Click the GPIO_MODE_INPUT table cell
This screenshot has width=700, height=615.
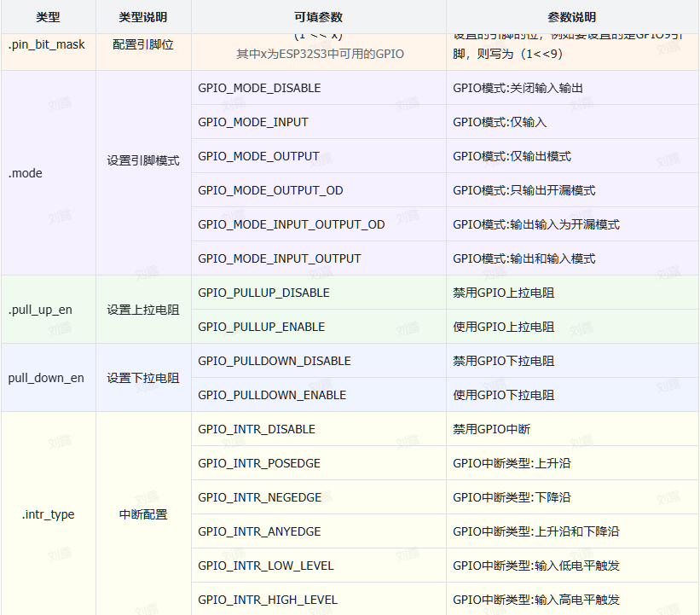pyautogui.click(x=253, y=122)
